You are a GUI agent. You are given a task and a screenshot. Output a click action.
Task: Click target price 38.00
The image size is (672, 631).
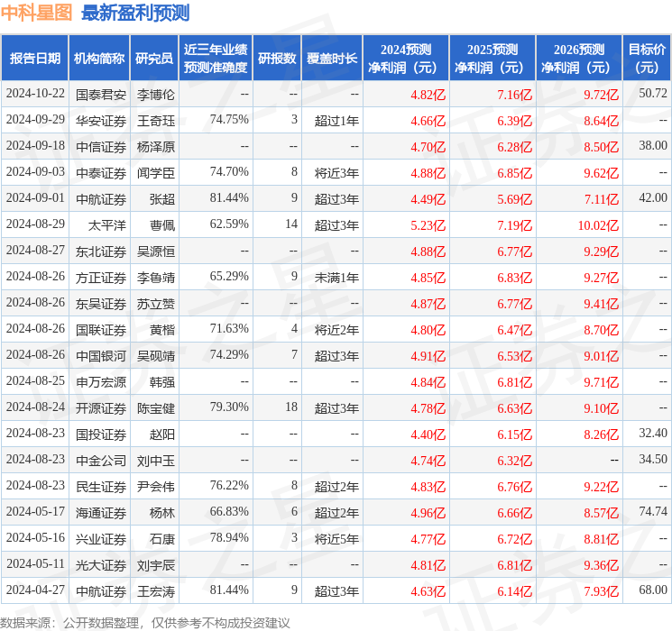pyautogui.click(x=653, y=145)
